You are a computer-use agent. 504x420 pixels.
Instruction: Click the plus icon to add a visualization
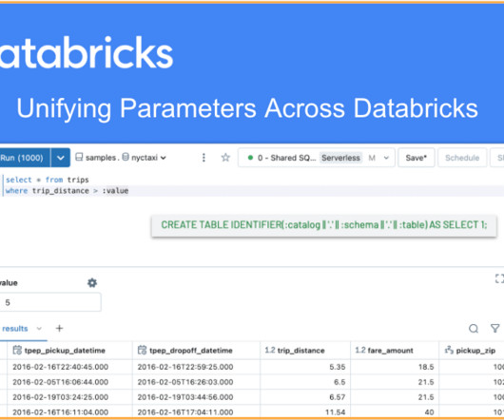[59, 328]
